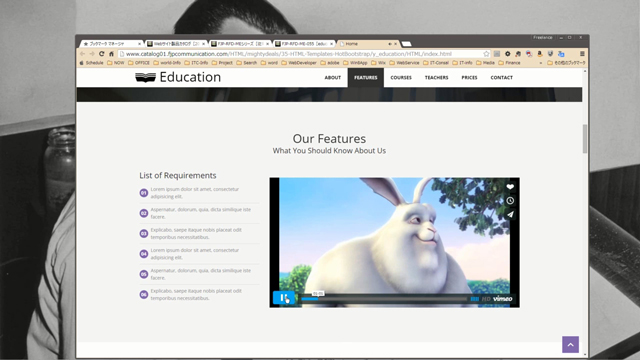
Task: Open the adobe bookmark folder
Action: coord(330,63)
